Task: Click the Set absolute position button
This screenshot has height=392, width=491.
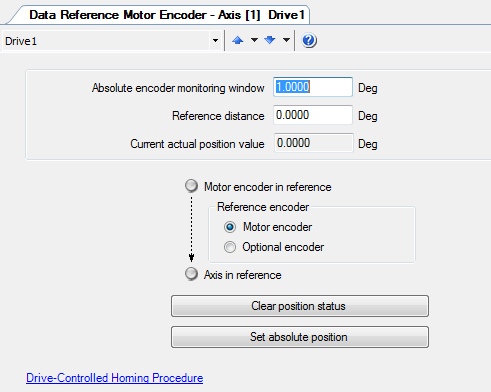Action: tap(300, 337)
